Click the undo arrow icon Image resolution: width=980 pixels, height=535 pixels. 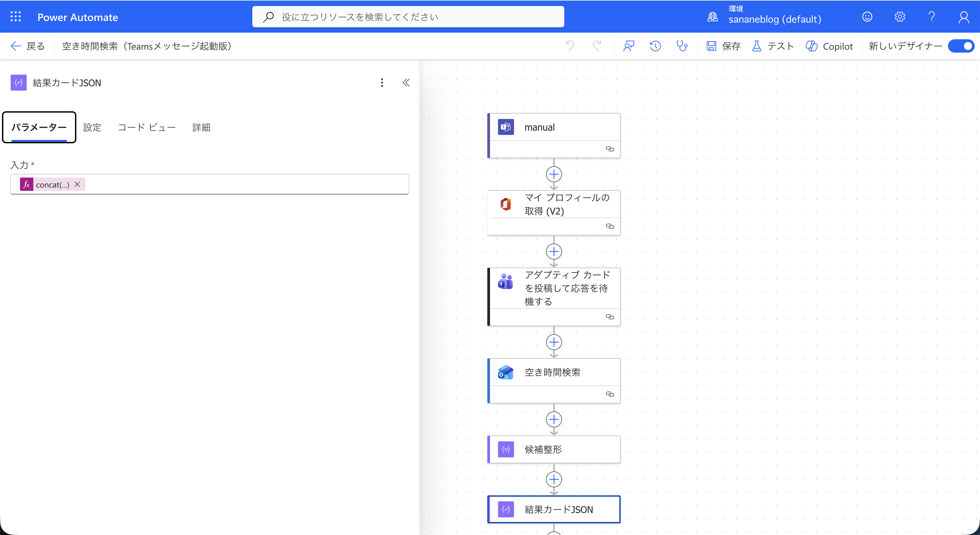click(x=570, y=46)
